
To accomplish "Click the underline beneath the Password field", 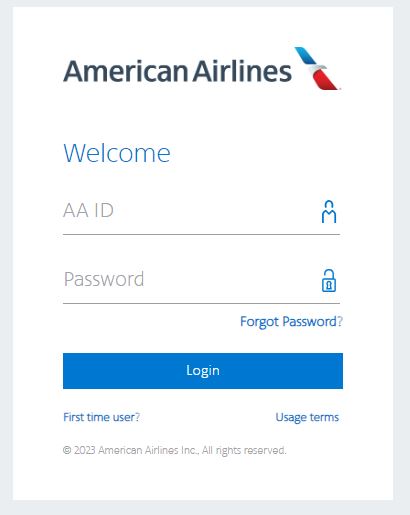I will pos(201,303).
